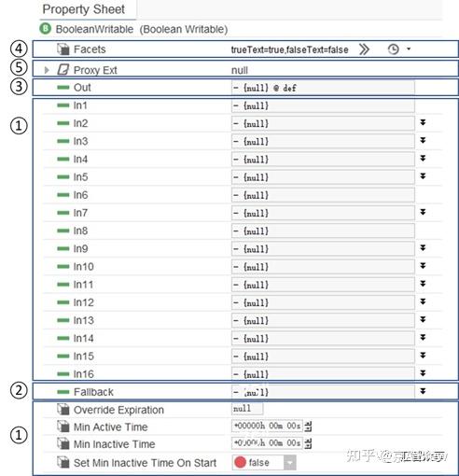
Task: Open the false dropdown arrow at bottom
Action: [290, 463]
